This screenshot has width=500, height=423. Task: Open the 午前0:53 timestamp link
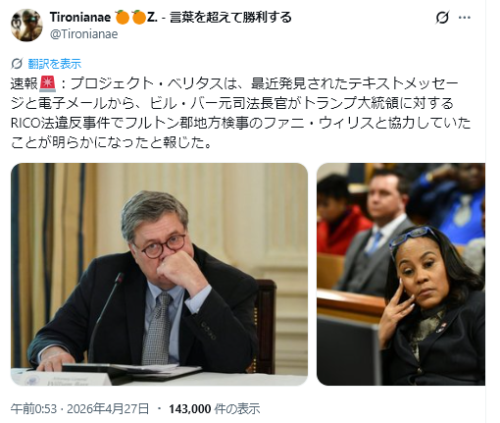point(34,409)
